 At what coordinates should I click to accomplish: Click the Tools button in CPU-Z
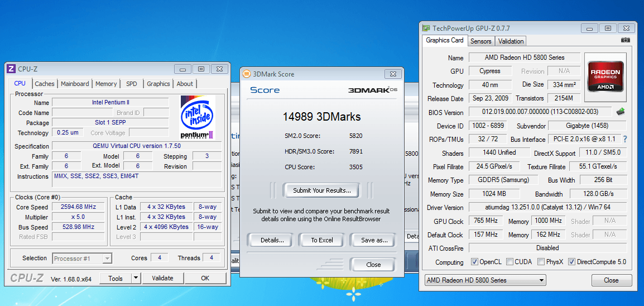[116, 278]
